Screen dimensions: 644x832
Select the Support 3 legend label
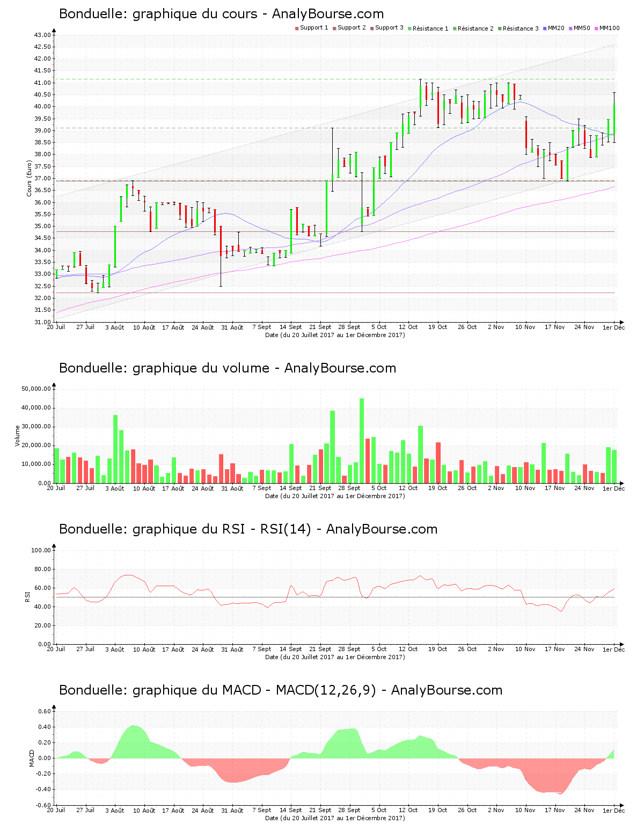click(389, 28)
